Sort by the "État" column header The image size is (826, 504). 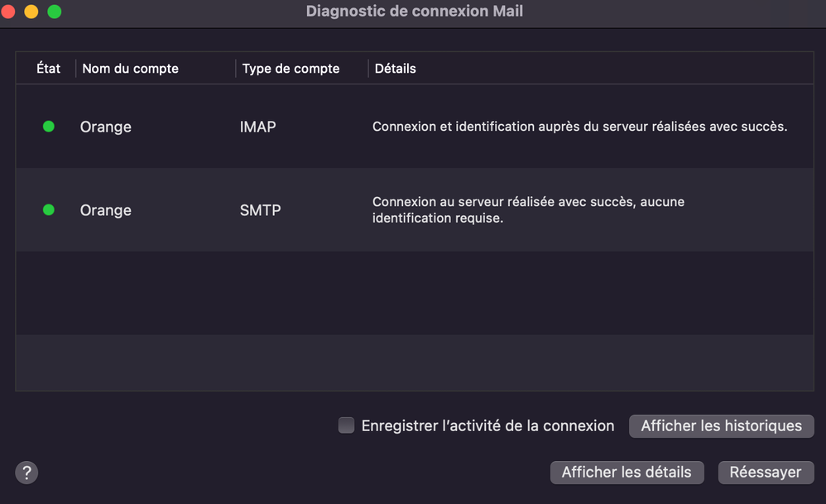coord(48,69)
